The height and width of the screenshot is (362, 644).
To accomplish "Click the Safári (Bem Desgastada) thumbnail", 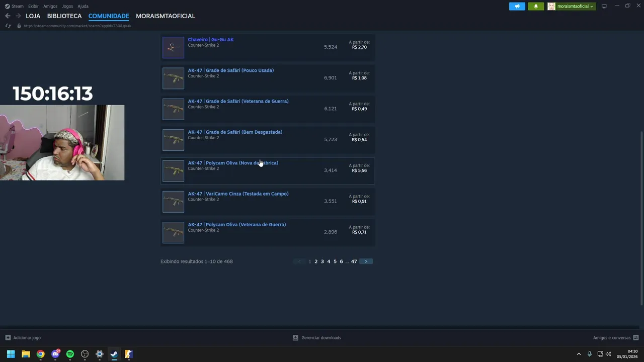I will pos(173,140).
